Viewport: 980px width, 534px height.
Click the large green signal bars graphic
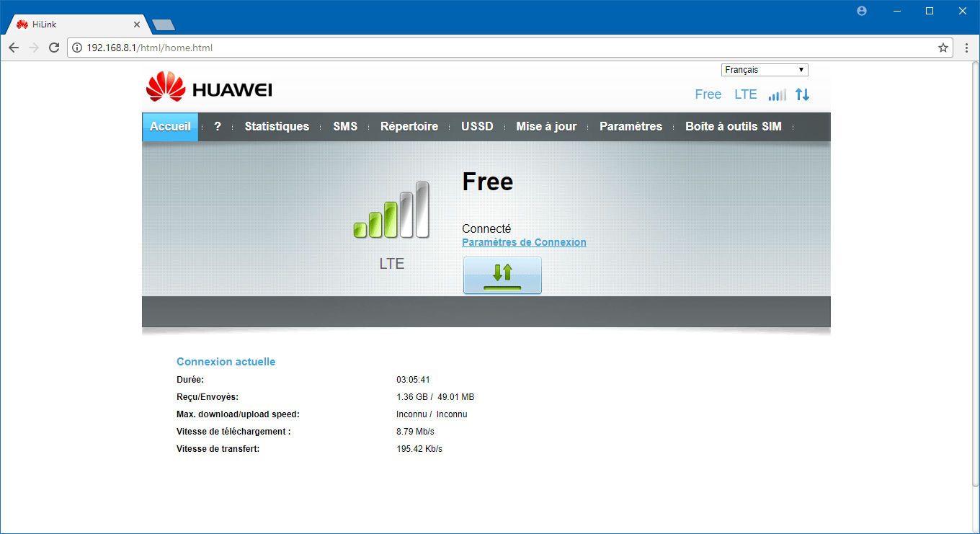[391, 210]
